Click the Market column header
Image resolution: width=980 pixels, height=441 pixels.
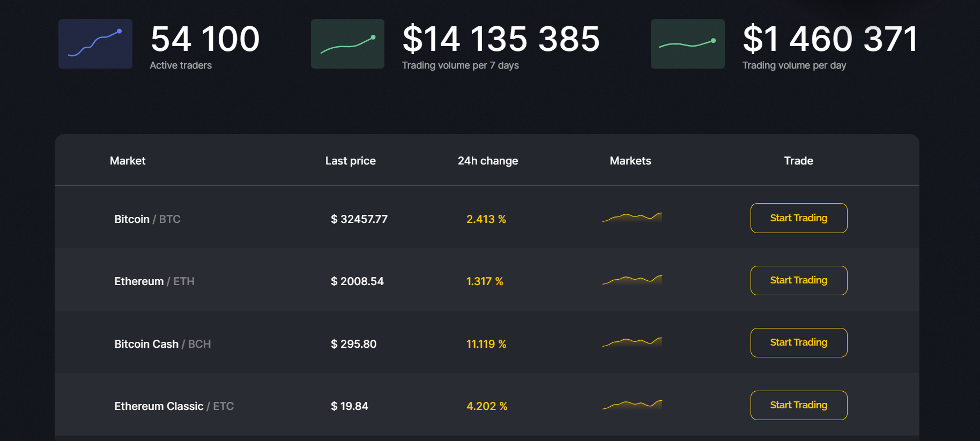tap(128, 161)
